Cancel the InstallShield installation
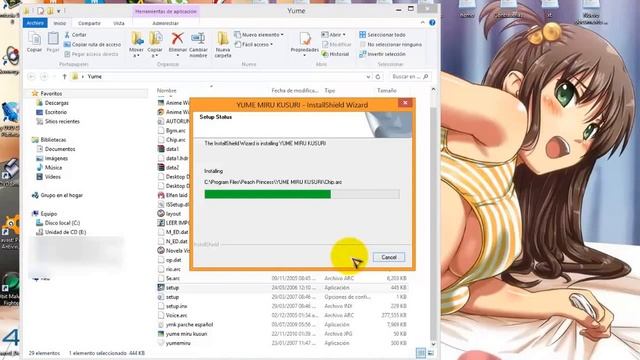Image resolution: width=640 pixels, height=360 pixels. (x=389, y=257)
